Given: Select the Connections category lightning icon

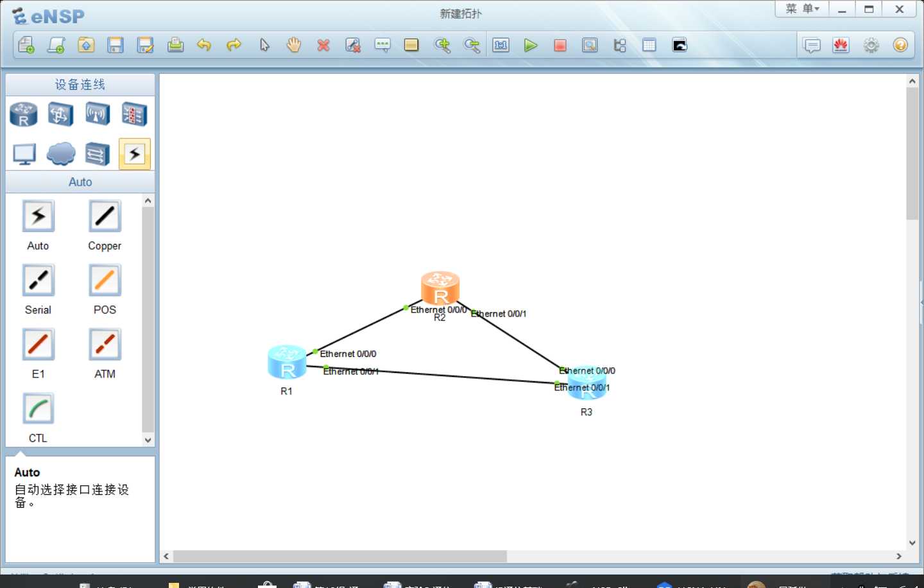Looking at the screenshot, I should pyautogui.click(x=135, y=154).
